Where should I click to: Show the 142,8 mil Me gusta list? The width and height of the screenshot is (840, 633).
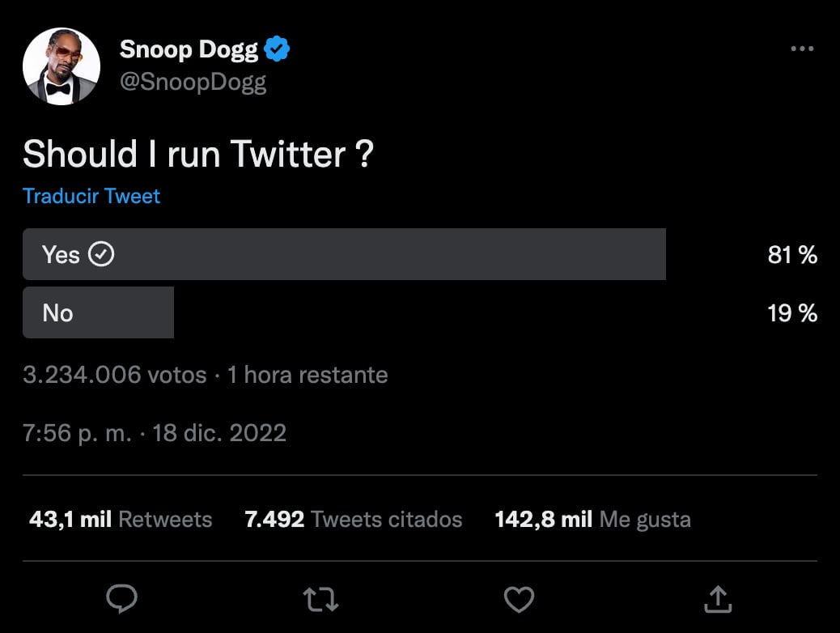click(x=592, y=519)
